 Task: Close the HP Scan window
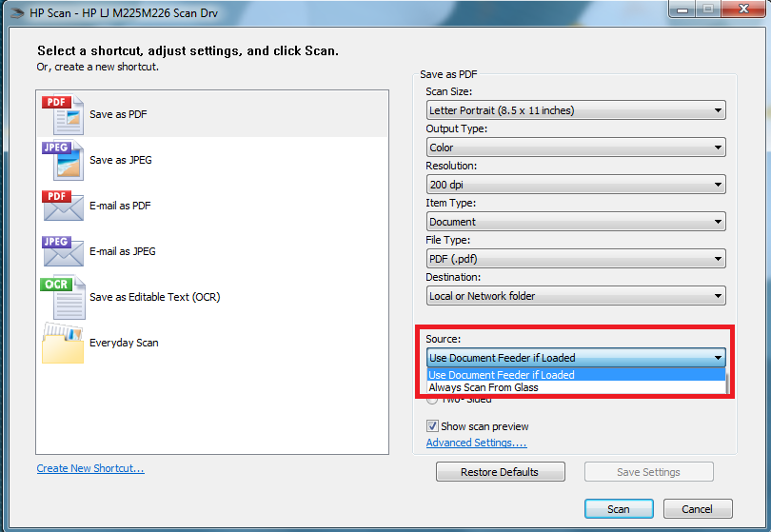pos(743,9)
